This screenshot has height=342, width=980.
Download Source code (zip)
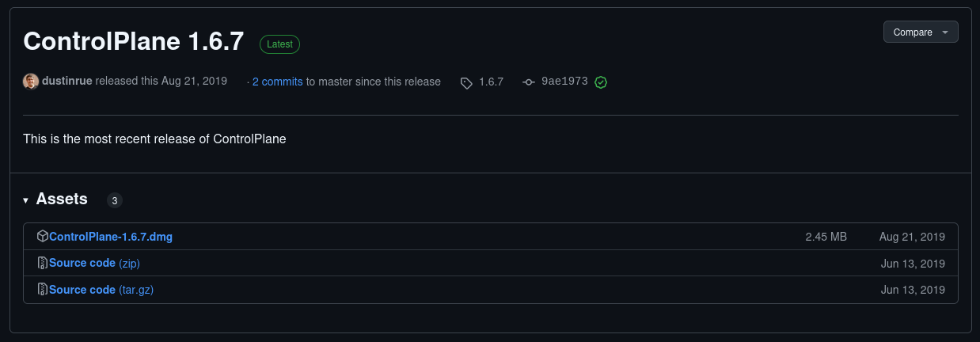pyautogui.click(x=94, y=263)
